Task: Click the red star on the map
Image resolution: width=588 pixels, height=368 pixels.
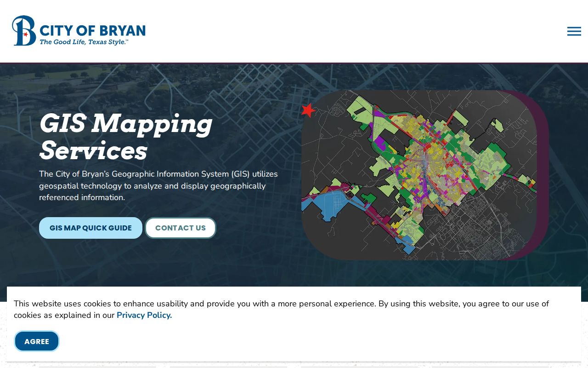Action: pos(308,110)
